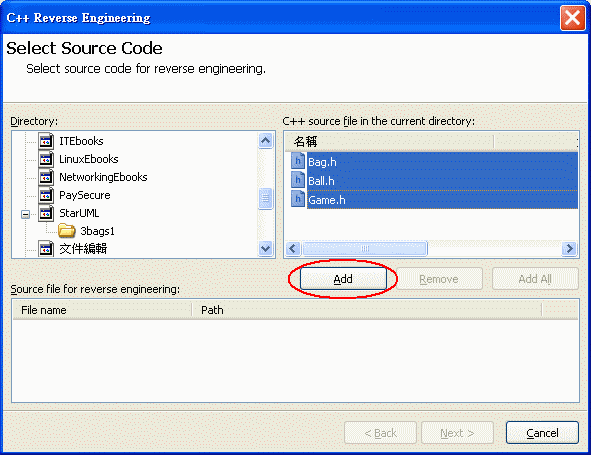
Task: Click the LinuxEbooks directory icon
Action: coord(46,159)
